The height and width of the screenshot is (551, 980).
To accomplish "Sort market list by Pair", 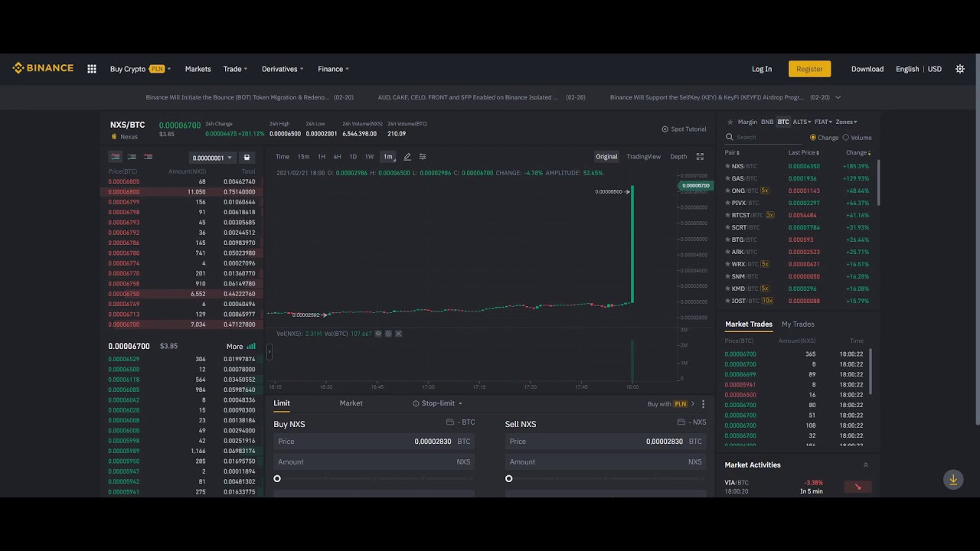I will (x=733, y=153).
